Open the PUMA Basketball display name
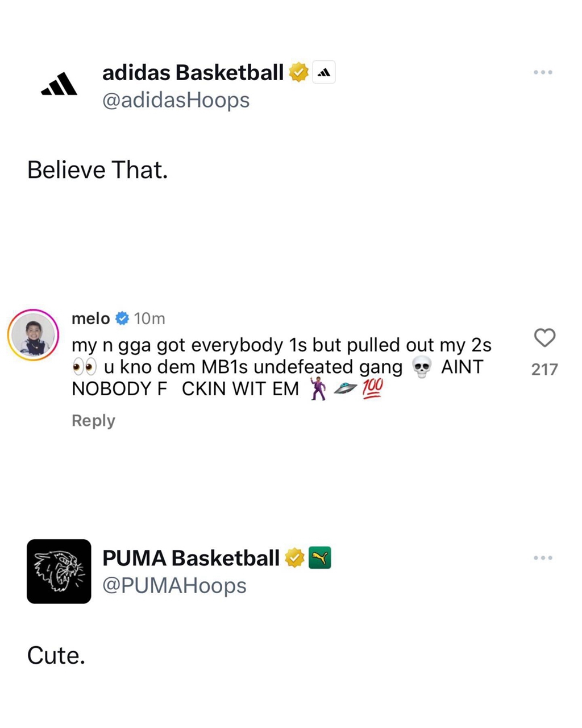Viewport: 582px width, 728px height. click(190, 559)
